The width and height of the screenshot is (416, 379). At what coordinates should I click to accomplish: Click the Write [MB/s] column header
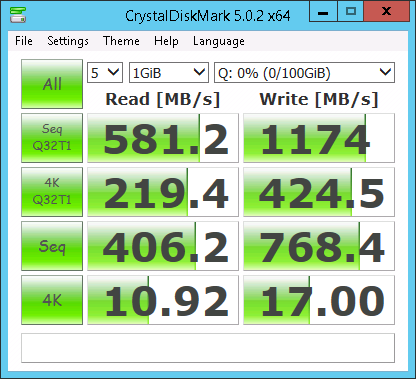[319, 99]
